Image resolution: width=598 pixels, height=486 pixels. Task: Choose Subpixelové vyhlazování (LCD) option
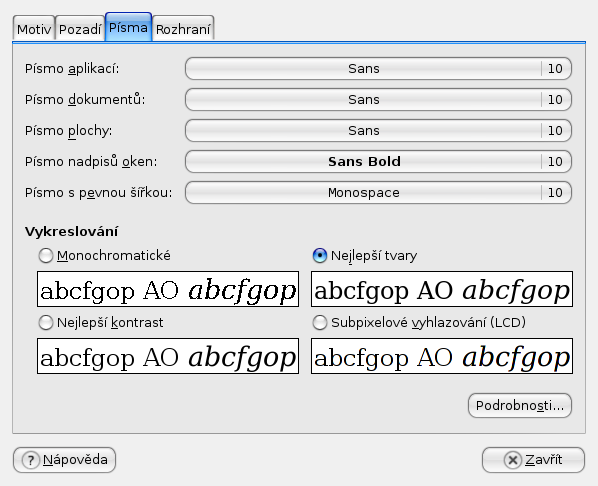coord(320,323)
